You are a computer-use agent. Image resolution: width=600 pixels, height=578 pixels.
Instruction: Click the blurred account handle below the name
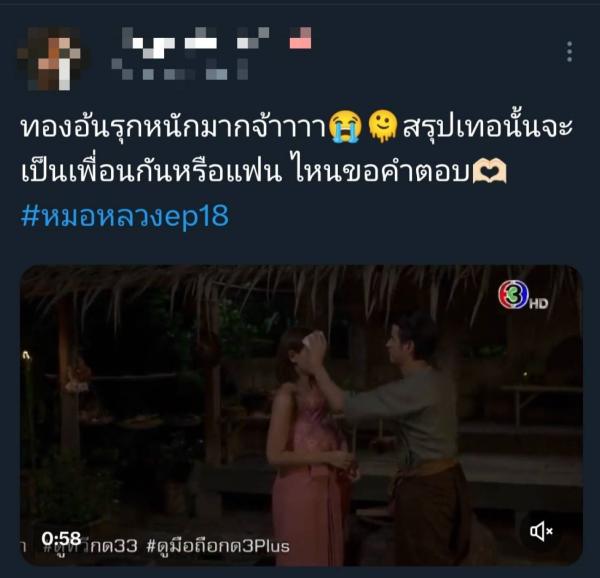(x=180, y=69)
